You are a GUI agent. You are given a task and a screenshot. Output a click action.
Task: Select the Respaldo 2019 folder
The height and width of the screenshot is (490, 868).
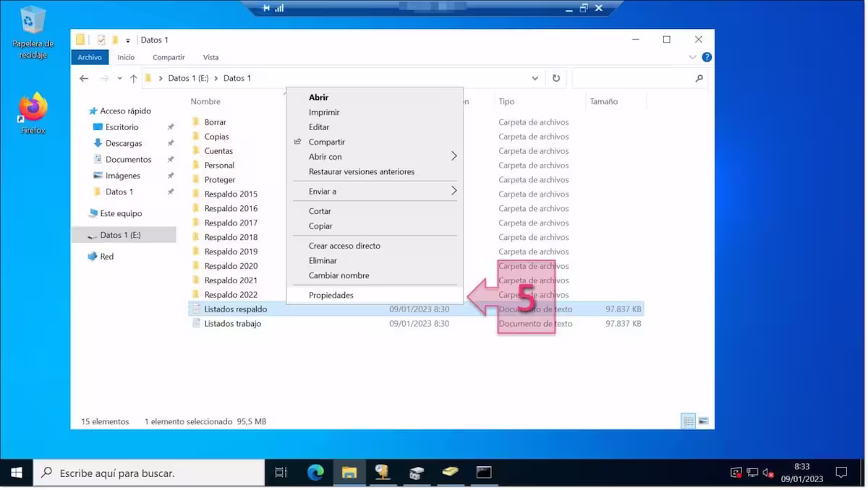click(231, 252)
